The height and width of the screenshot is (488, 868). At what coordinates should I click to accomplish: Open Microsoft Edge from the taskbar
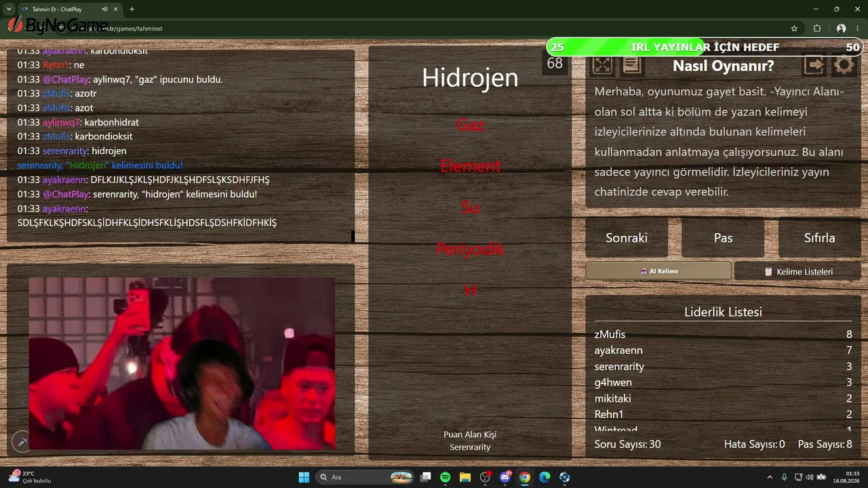[545, 477]
